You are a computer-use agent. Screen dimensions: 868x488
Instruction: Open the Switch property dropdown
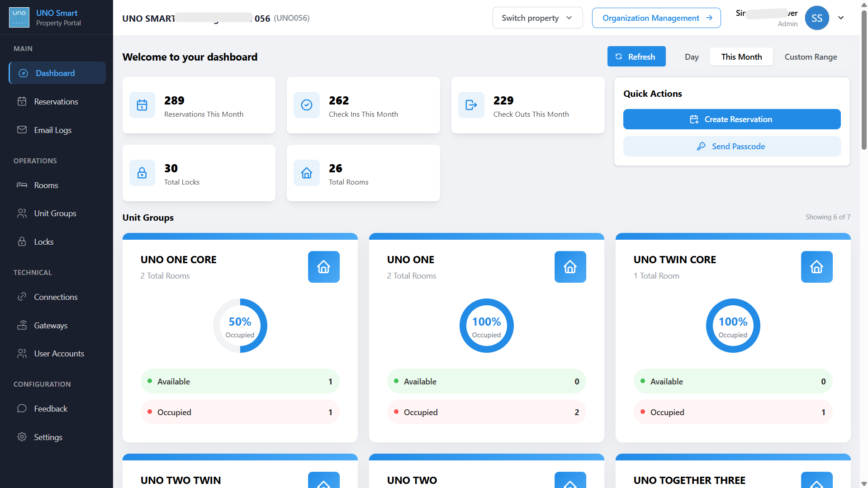[x=537, y=18]
